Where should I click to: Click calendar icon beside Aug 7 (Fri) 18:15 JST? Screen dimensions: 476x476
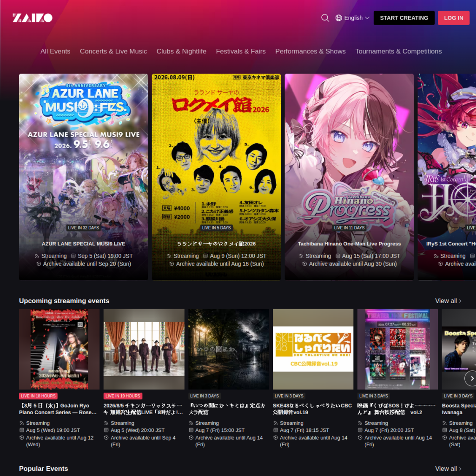(276, 430)
